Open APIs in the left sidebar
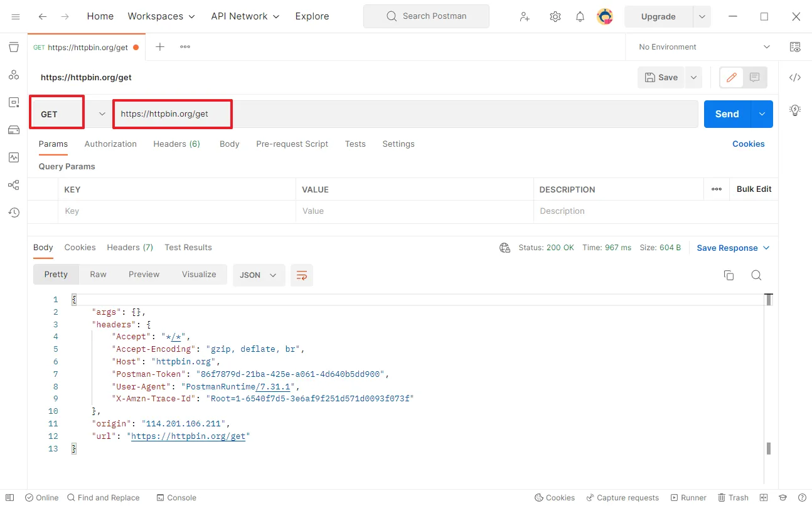This screenshot has height=506, width=812. tap(14, 75)
